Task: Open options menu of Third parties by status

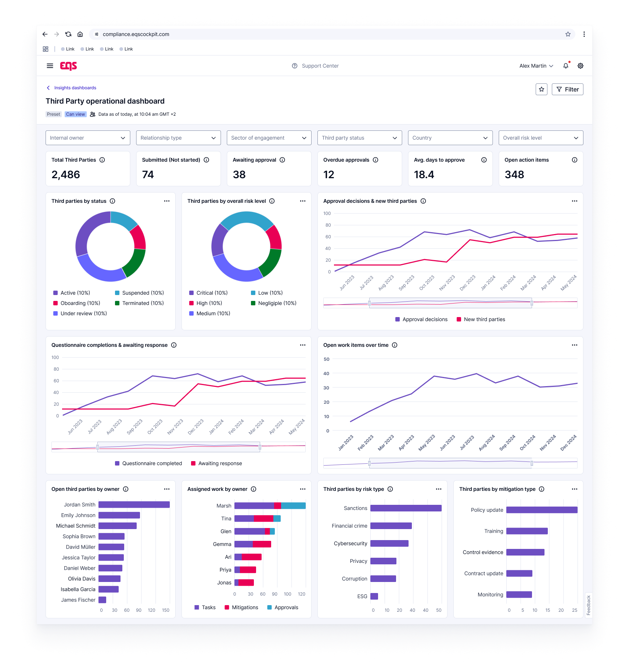Action: 167,201
